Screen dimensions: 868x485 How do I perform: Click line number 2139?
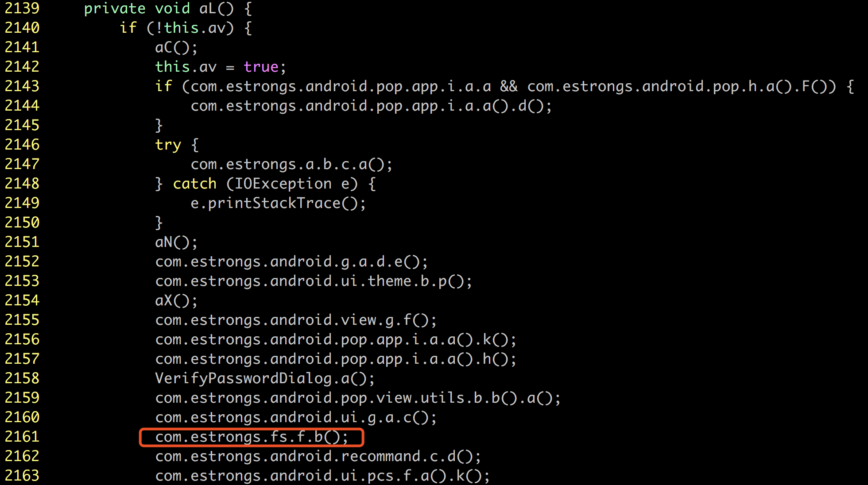coord(22,8)
